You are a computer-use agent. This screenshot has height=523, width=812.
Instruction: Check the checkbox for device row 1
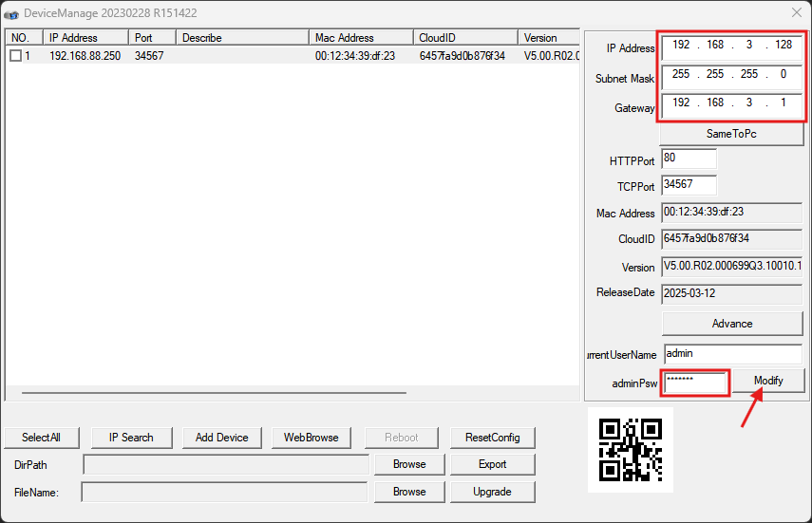coord(15,56)
